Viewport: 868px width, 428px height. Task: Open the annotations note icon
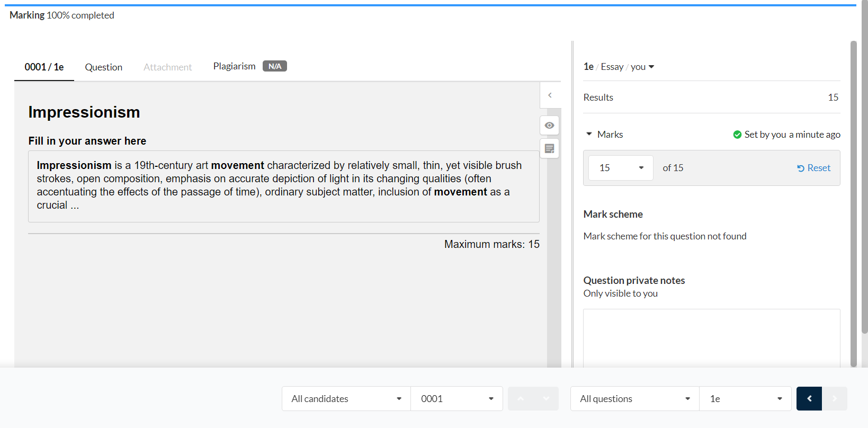click(x=550, y=149)
